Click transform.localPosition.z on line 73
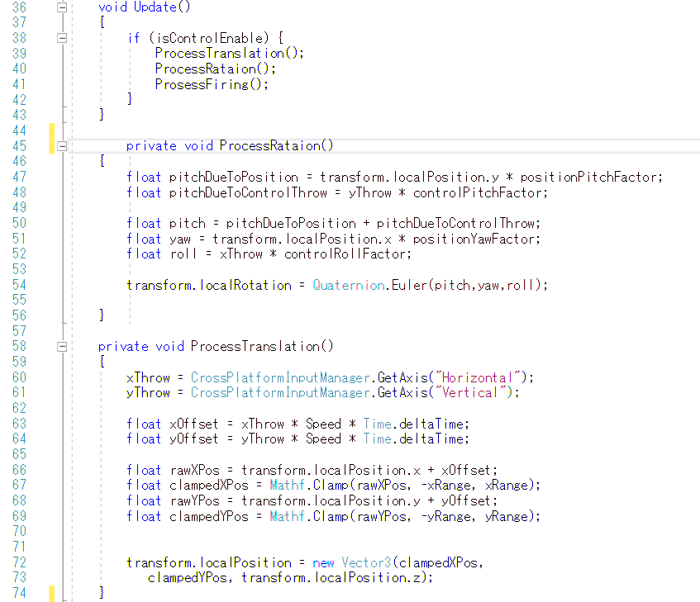Viewport: 700px width, 602px height. [x=331, y=578]
